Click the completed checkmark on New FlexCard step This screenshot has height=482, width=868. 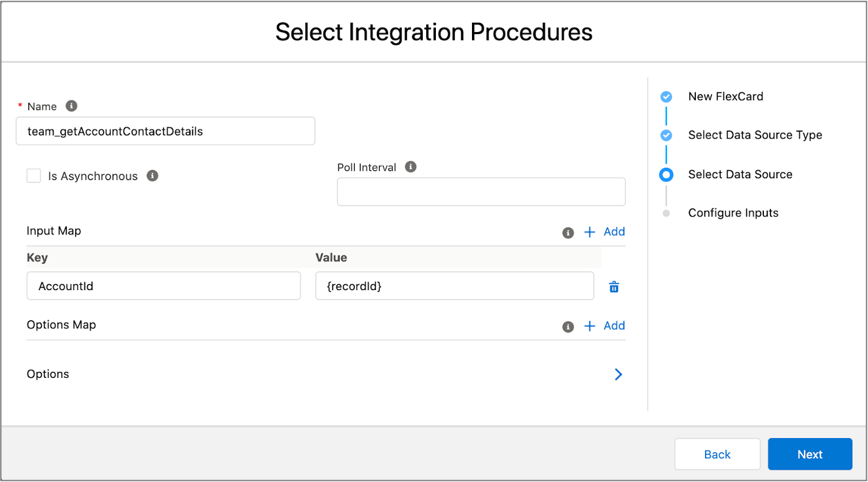click(x=666, y=96)
